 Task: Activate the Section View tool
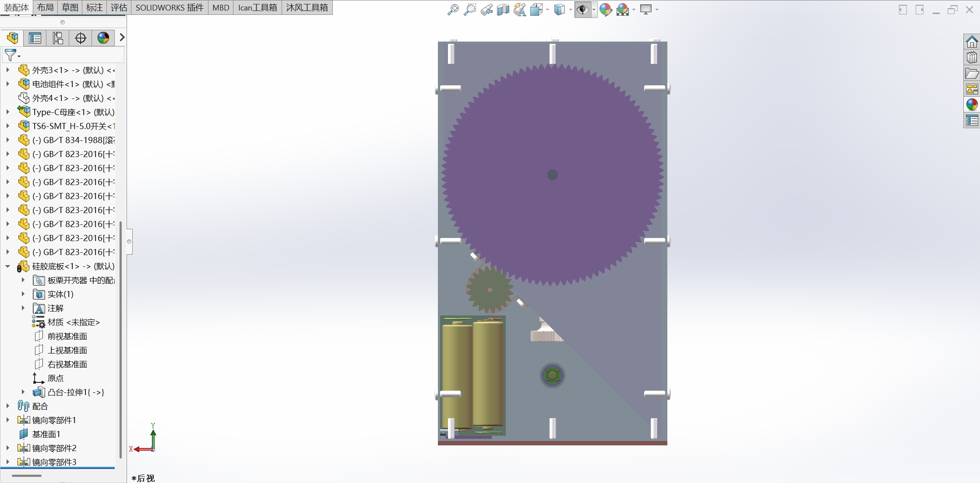pos(503,10)
